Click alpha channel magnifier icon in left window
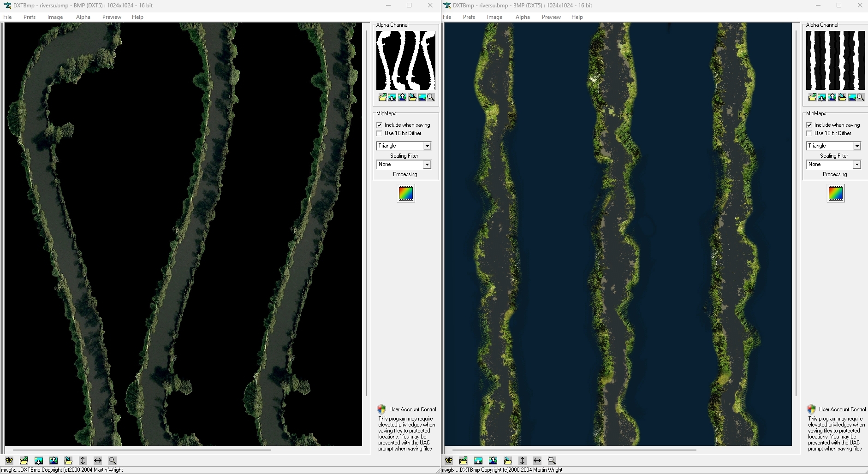The height and width of the screenshot is (474, 868). point(431,97)
